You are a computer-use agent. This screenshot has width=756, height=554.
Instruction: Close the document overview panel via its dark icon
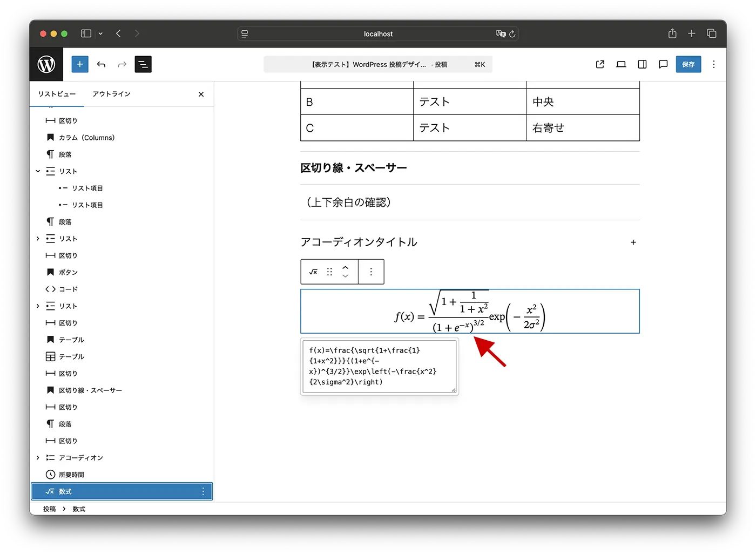pos(143,64)
